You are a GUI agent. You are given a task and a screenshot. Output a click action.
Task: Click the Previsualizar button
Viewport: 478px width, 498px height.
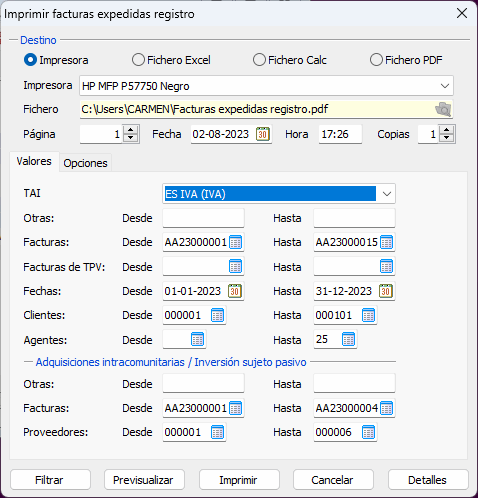(x=144, y=480)
